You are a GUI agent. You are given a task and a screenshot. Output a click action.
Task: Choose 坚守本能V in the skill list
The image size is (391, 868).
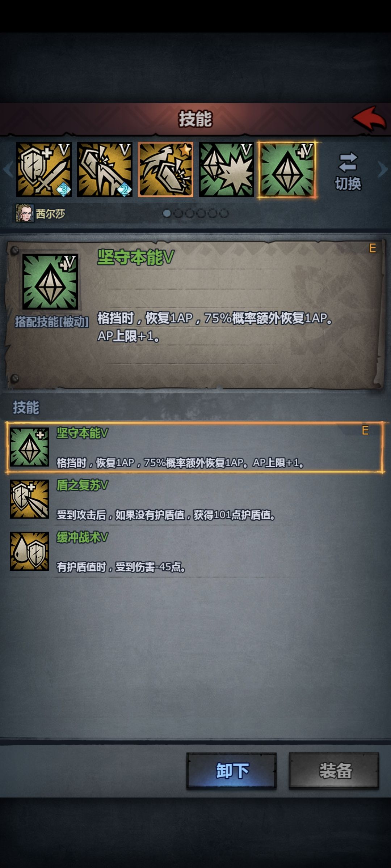tap(195, 447)
